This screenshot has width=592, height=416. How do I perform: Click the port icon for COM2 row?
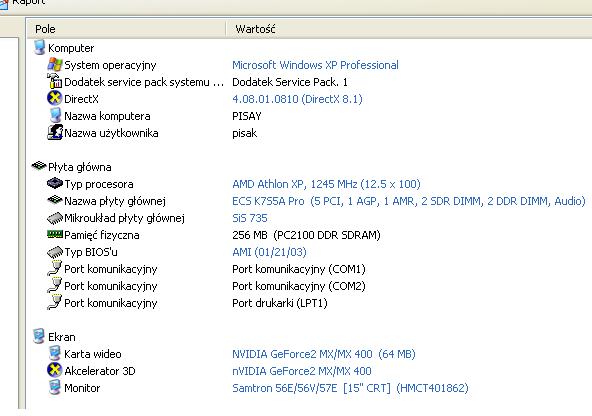[x=55, y=285]
